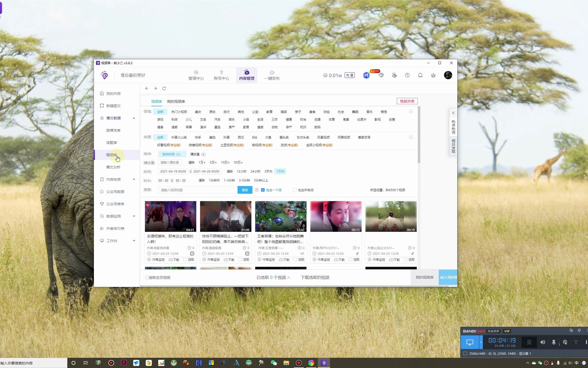588x368 pixels.
Task: Sort by 播放量
Action: point(198,154)
